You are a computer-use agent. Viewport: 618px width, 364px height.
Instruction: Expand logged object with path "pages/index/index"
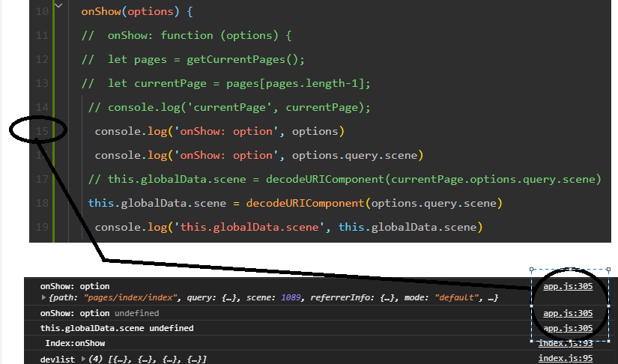[43, 297]
